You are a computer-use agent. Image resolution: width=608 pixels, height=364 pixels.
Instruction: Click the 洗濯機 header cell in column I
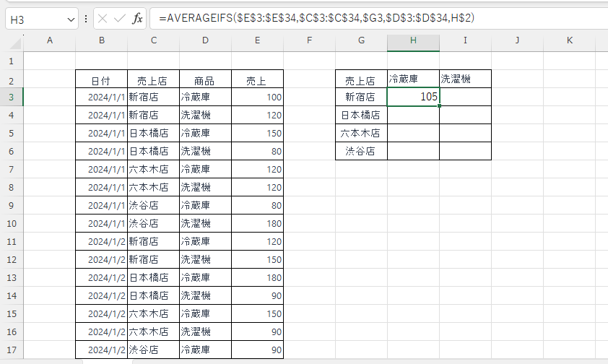(465, 79)
